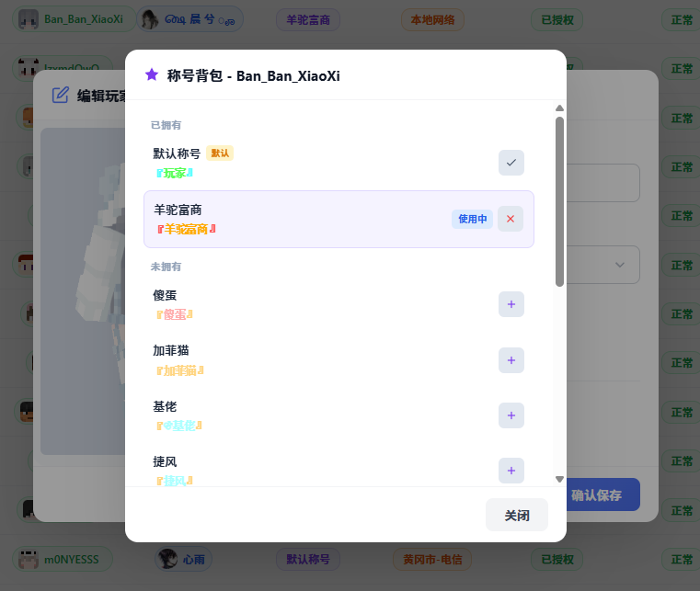
Task: Click the edit pencil icon in background dialog
Action: (61, 95)
